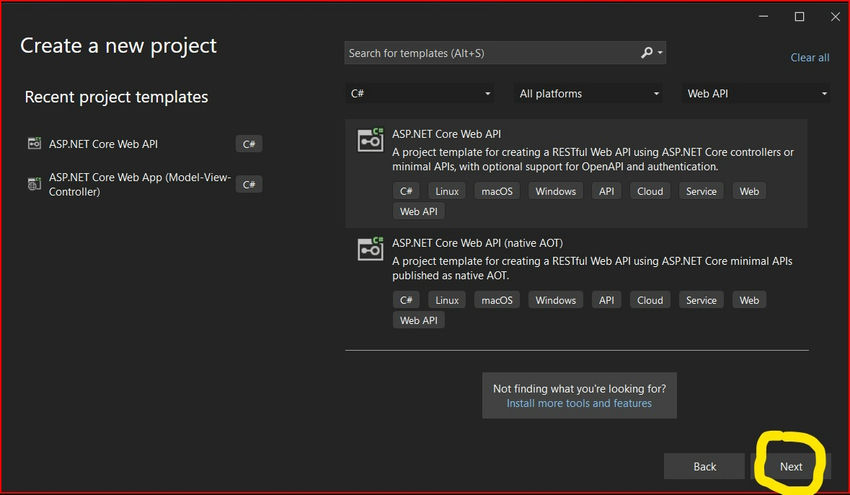Select the ASP.NET Core Web API (native AOT) icon
850x495 pixels.
(370, 249)
